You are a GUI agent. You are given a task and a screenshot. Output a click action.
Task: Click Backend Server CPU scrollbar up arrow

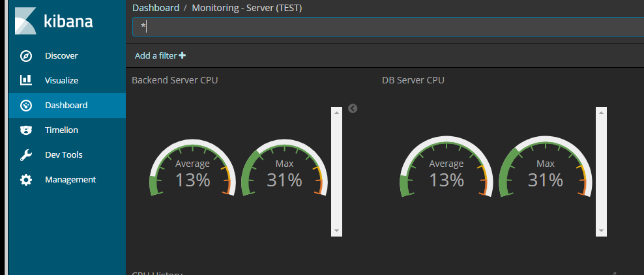coord(336,113)
